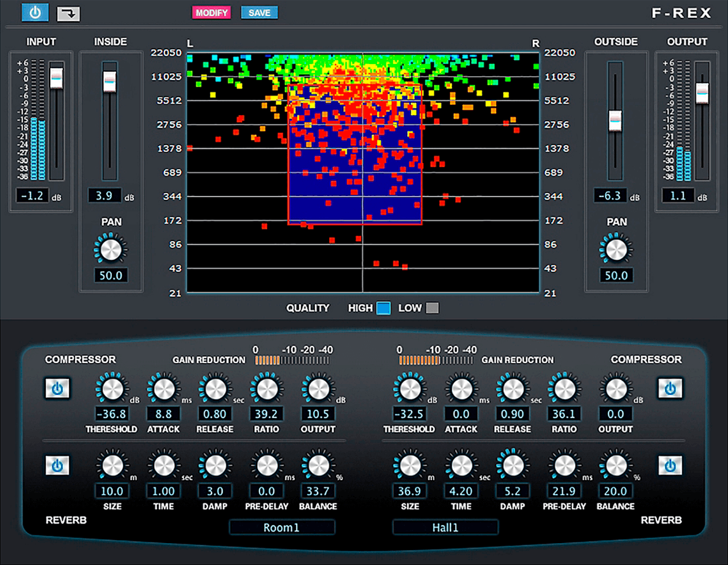Click the Outside level fader handle
The width and height of the screenshot is (728, 565).
pos(616,120)
